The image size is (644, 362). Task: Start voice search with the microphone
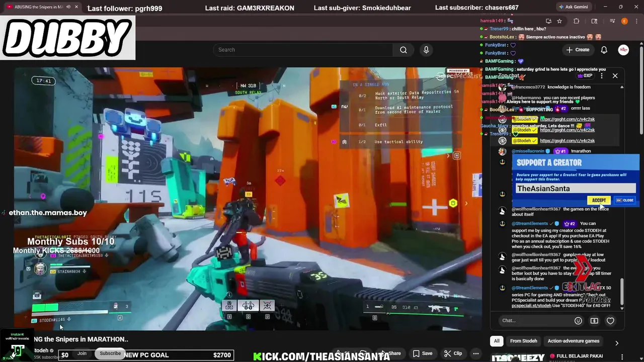pyautogui.click(x=426, y=50)
